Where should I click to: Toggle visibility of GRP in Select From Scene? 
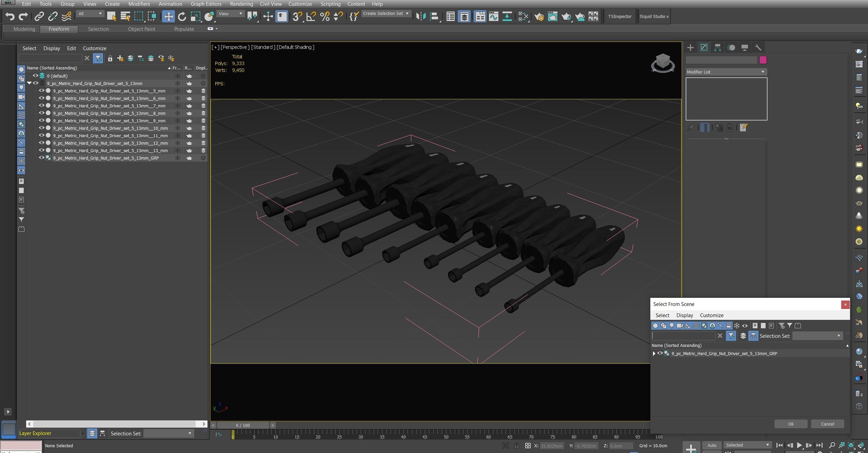(660, 353)
